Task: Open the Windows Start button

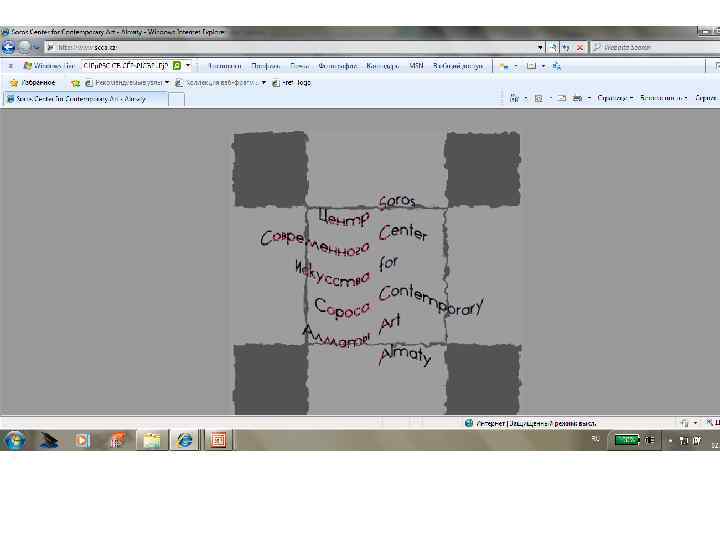Action: click(15, 440)
